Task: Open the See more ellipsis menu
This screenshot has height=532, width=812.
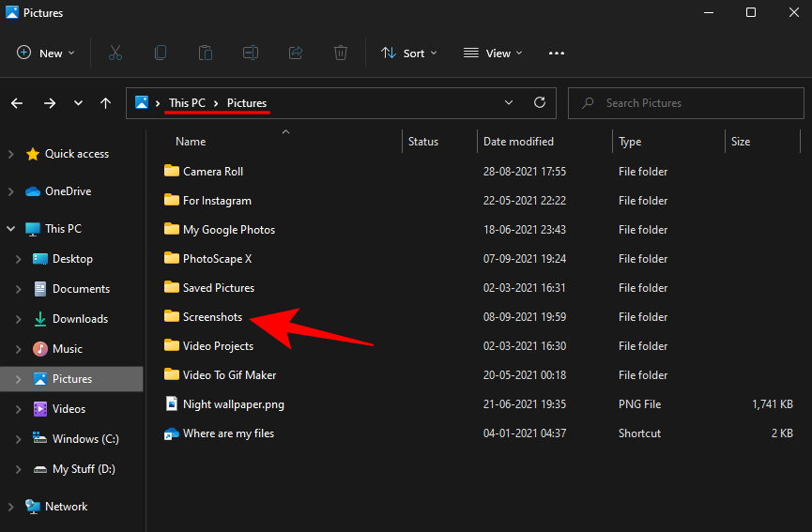Action: tap(557, 53)
